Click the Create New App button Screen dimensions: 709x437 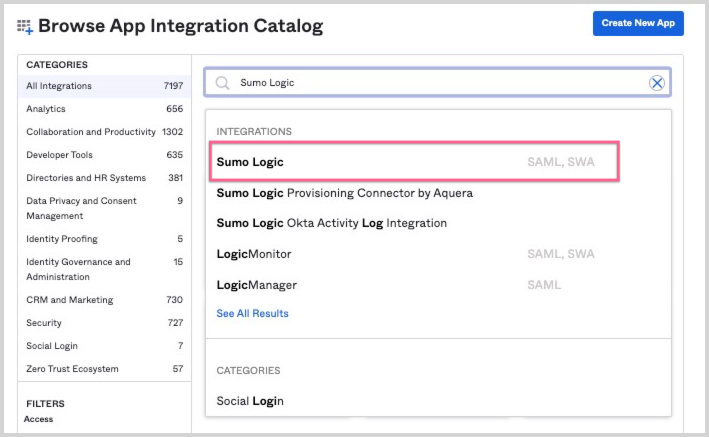click(638, 23)
